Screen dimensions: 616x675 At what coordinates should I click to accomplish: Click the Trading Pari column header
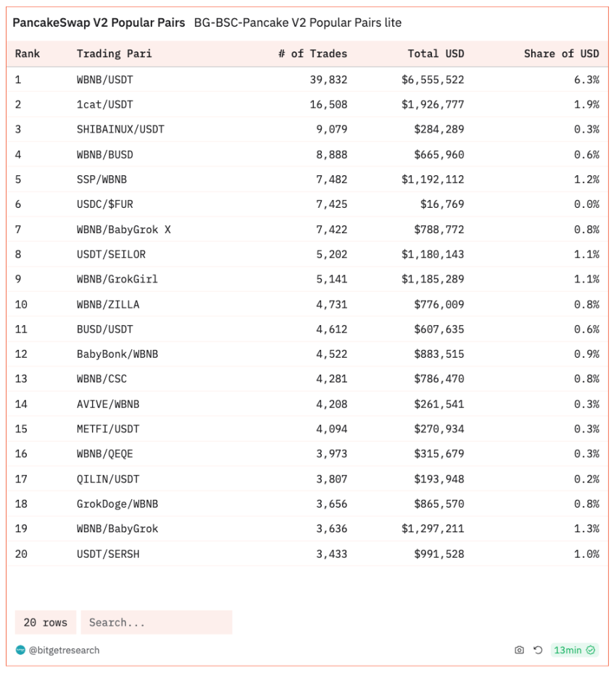point(114,54)
